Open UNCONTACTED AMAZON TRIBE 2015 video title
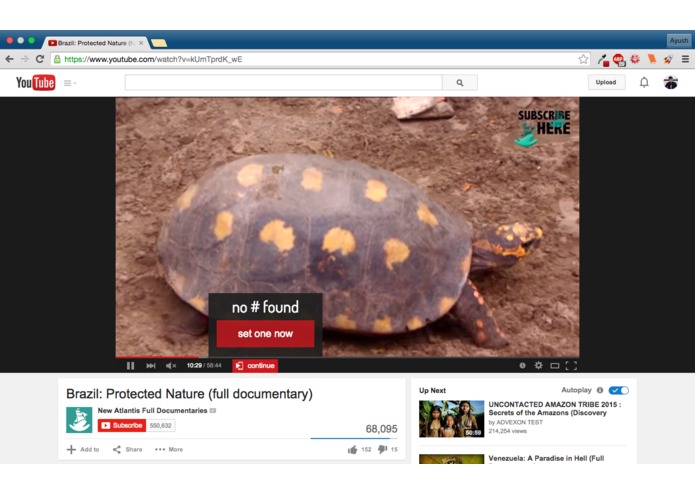The height and width of the screenshot is (494, 695). tap(554, 408)
